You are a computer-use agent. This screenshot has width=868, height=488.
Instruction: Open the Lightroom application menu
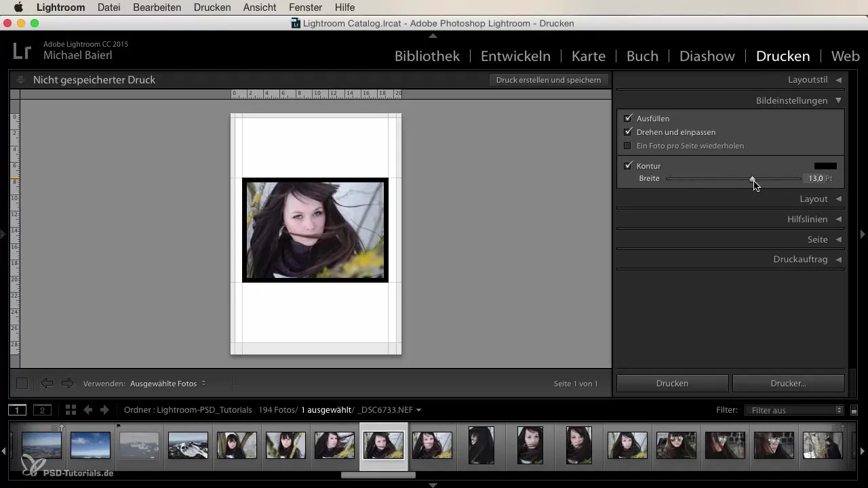coord(60,7)
